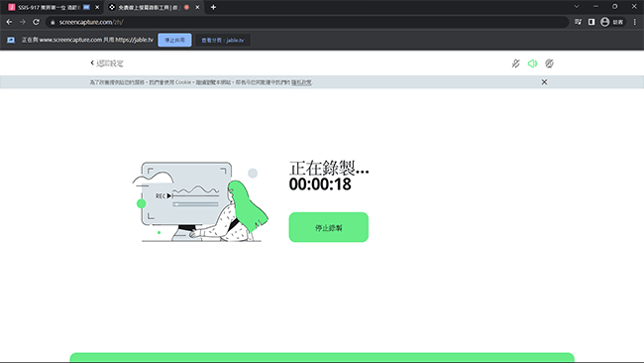Click the recording timer 00:00:18
644x363 pixels.
click(320, 184)
